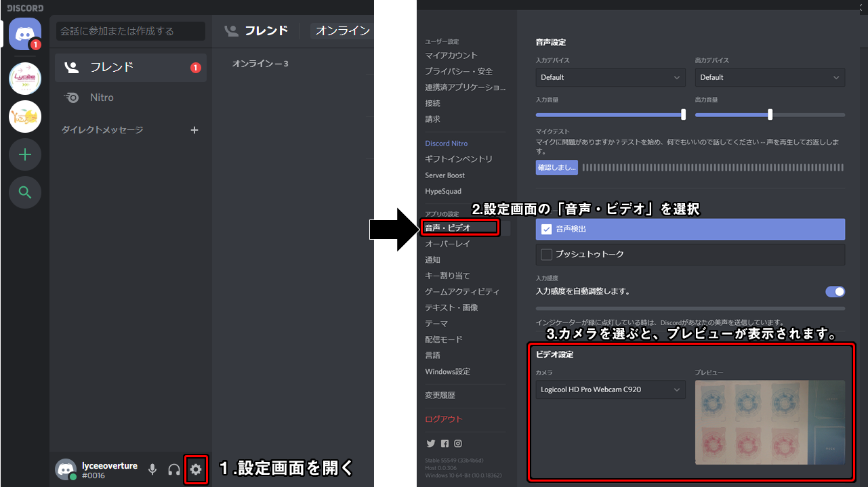Viewport: 868px width, 487px height.
Task: Open プライバシー・安全 settings
Action: pyautogui.click(x=459, y=71)
